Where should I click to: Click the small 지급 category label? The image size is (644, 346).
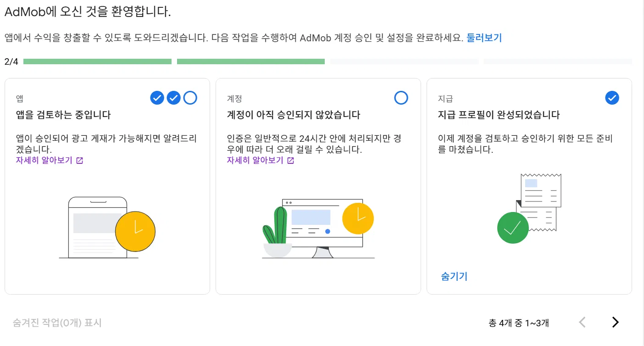(x=445, y=98)
